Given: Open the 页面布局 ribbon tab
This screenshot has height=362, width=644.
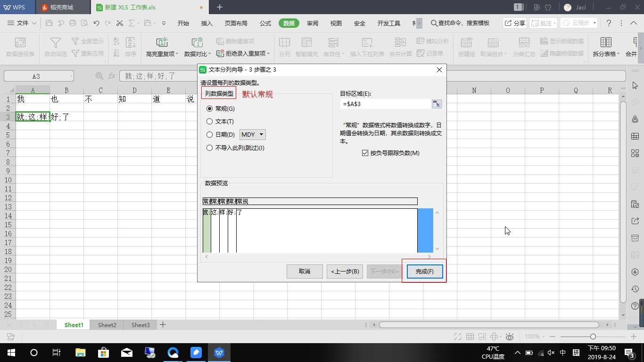Looking at the screenshot, I should pyautogui.click(x=236, y=23).
